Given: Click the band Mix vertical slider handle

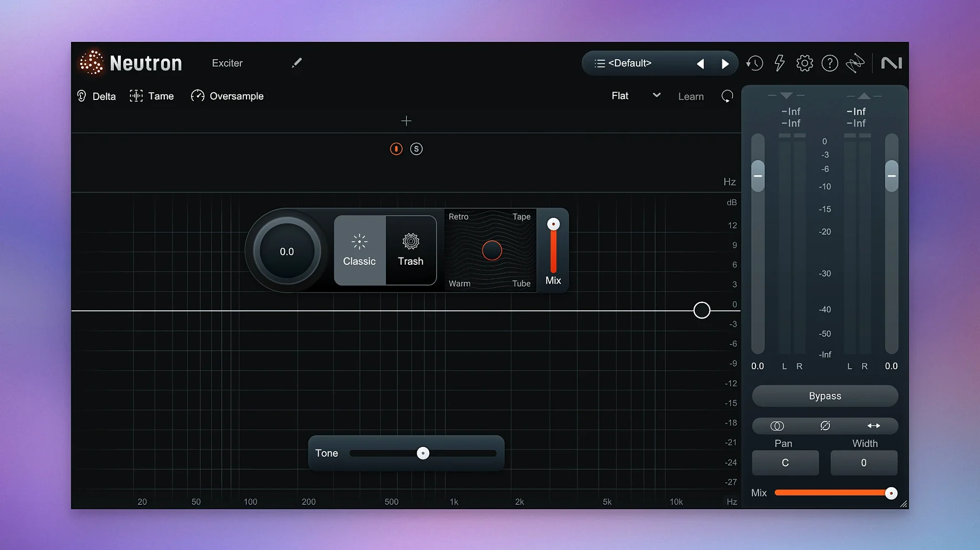Looking at the screenshot, I should (x=553, y=224).
